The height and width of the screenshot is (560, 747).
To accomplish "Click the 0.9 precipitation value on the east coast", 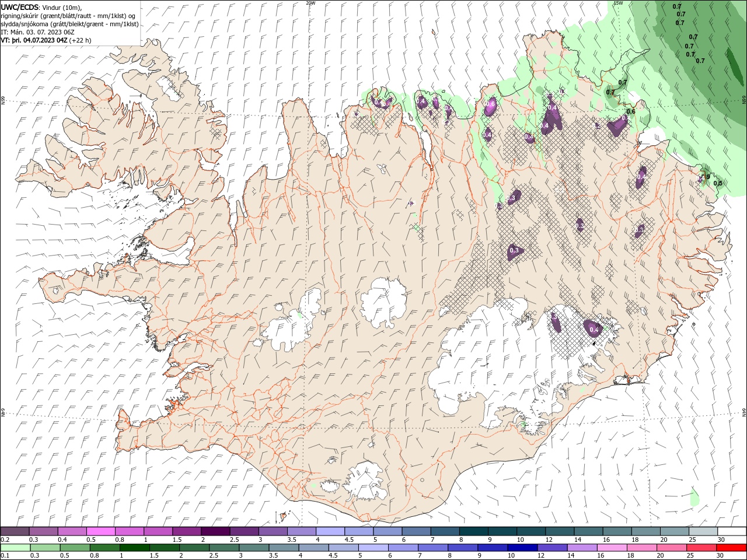I will coord(706,177).
